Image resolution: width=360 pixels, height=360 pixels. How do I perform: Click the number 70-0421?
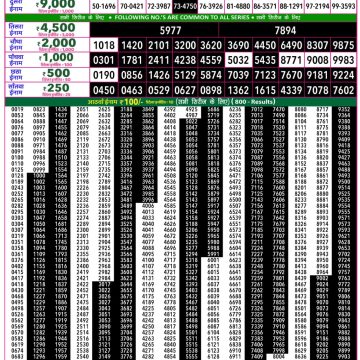point(132,6)
